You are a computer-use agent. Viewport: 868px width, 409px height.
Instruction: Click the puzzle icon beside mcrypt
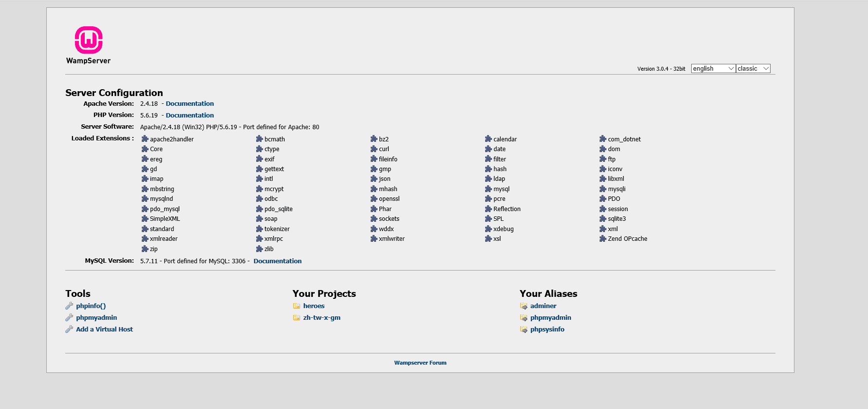(x=259, y=189)
